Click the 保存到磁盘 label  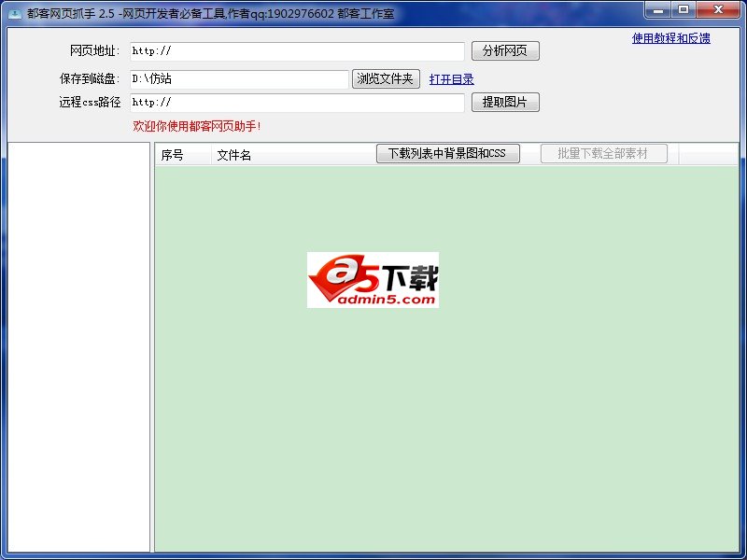point(90,78)
